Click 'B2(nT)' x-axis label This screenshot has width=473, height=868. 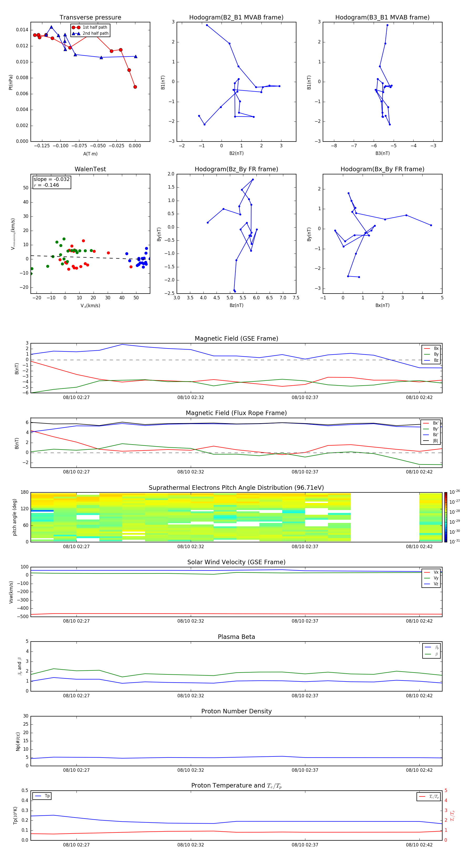tap(236, 153)
